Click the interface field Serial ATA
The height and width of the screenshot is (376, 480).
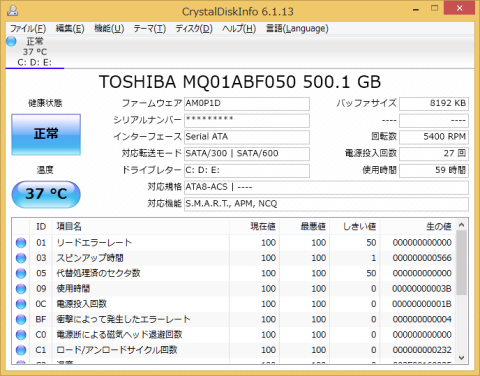tap(247, 137)
